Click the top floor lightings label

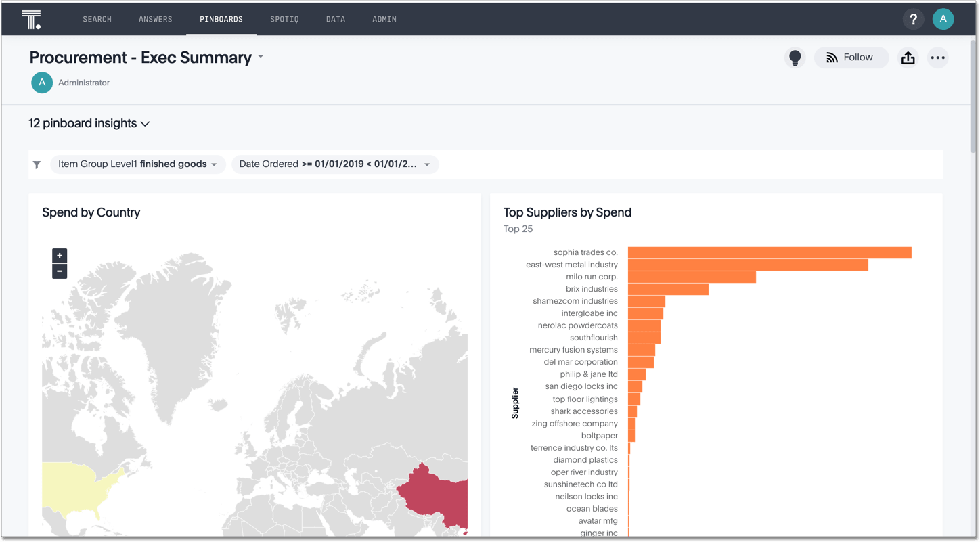[585, 399]
